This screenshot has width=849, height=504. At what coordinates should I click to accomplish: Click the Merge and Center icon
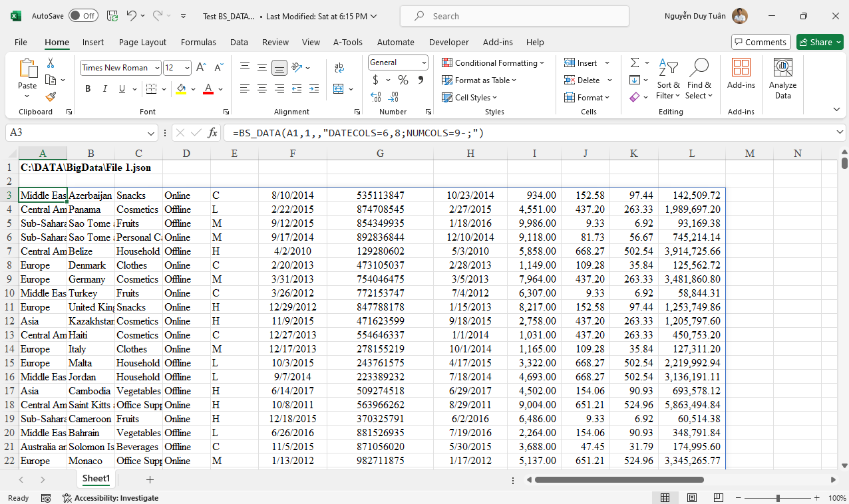point(339,88)
